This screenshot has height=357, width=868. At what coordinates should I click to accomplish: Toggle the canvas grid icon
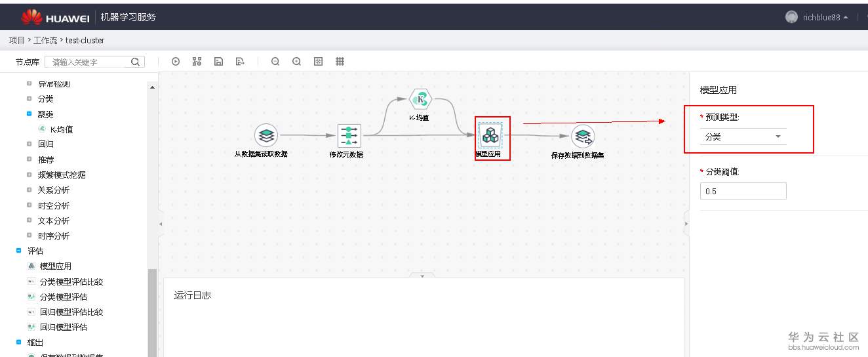[x=340, y=62]
